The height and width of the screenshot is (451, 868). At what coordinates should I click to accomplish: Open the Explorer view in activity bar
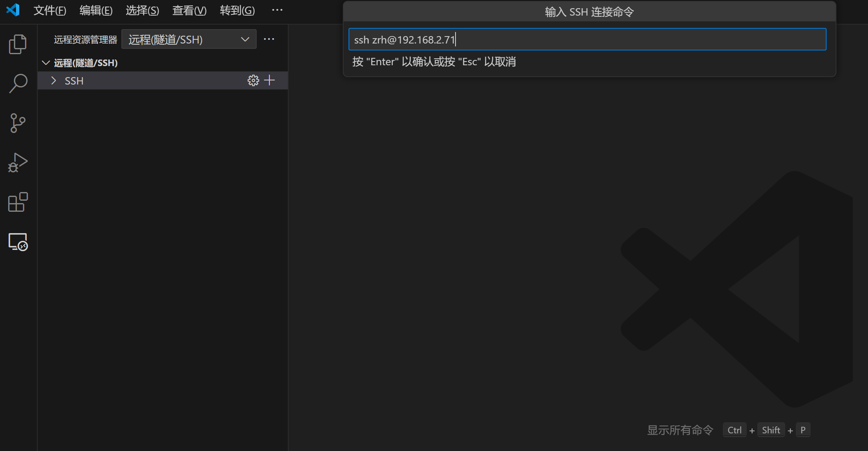click(x=18, y=44)
